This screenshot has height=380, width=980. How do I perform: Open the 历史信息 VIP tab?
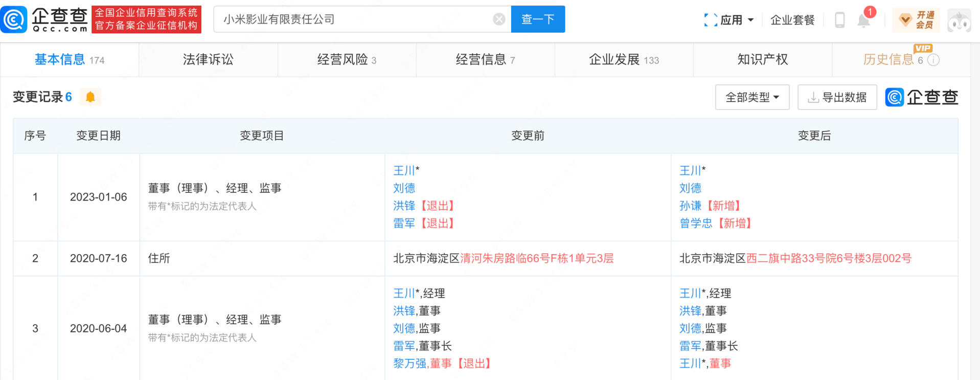point(901,60)
